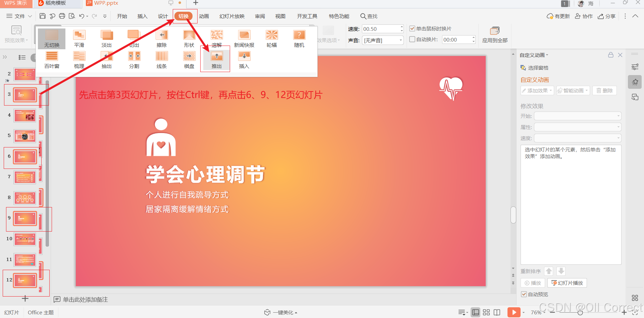Click the save icon in quick toolbar
Screen dimensions: 644x318
tap(43, 16)
